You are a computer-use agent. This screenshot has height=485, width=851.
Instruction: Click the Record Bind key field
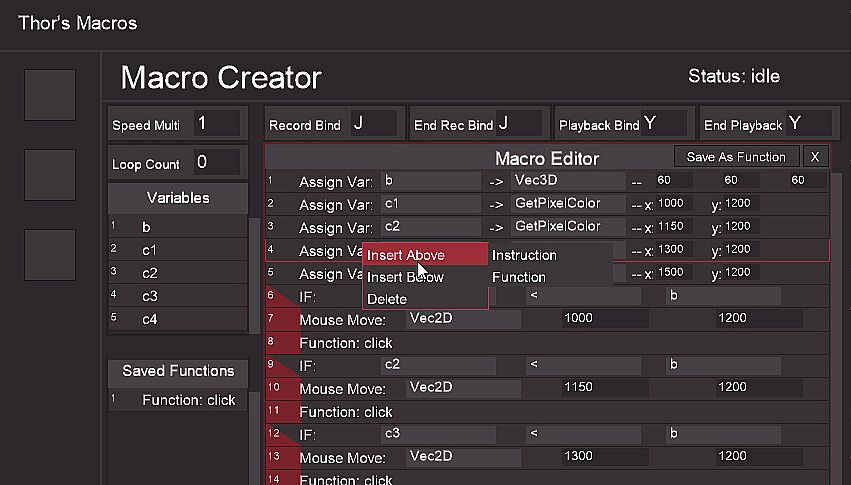[376, 124]
